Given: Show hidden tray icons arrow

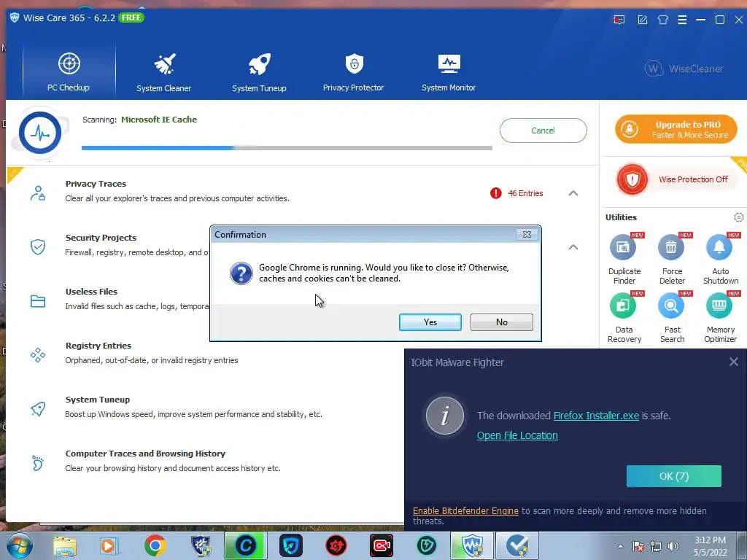Looking at the screenshot, I should point(620,546).
